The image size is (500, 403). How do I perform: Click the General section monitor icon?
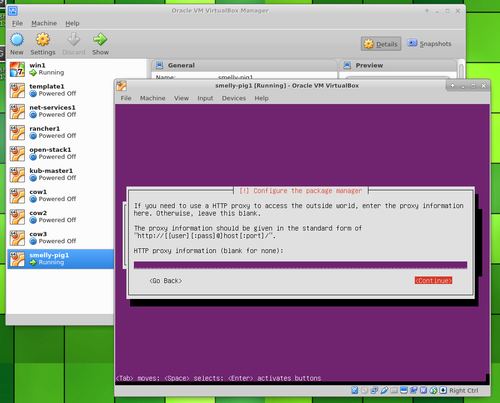160,65
